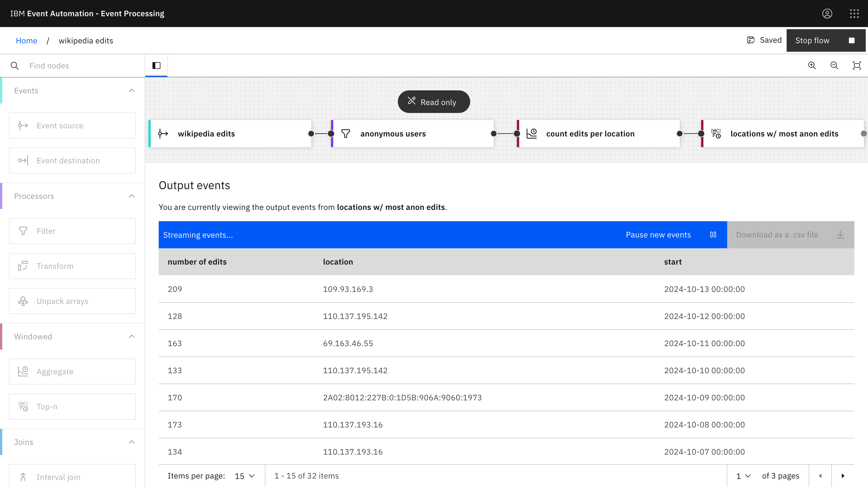Select the Top-n node in palette

[72, 406]
